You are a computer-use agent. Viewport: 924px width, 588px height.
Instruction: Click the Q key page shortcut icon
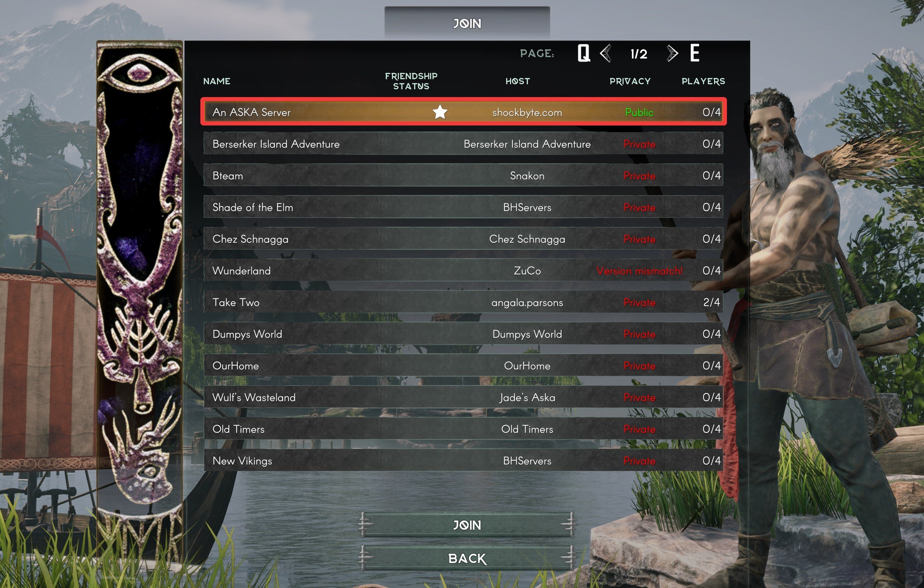[x=584, y=53]
